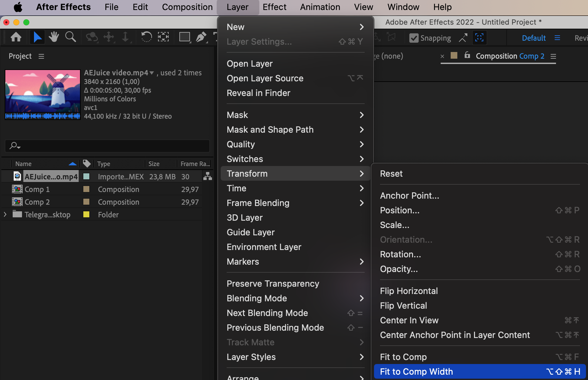
Task: Open the AEJuice video.mp4 name dropdown arrow
Action: pyautogui.click(x=152, y=73)
